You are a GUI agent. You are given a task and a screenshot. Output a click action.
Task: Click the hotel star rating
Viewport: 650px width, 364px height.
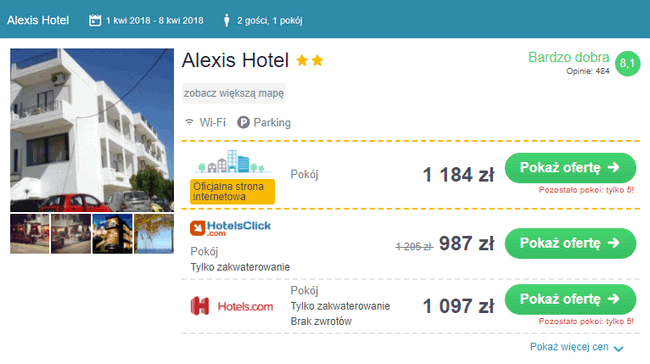pyautogui.click(x=310, y=61)
